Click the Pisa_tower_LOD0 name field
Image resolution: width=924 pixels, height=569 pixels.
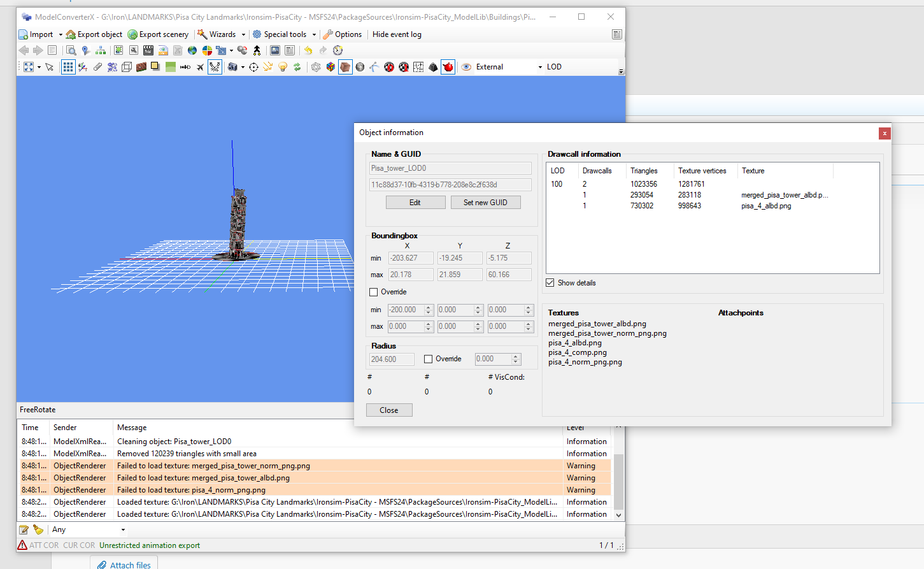point(450,168)
